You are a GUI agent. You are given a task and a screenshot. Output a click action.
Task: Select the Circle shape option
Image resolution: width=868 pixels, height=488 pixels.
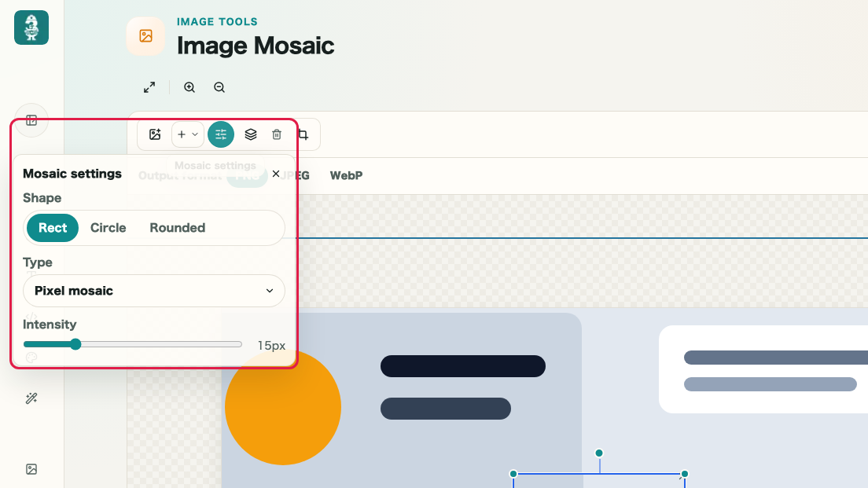click(108, 228)
